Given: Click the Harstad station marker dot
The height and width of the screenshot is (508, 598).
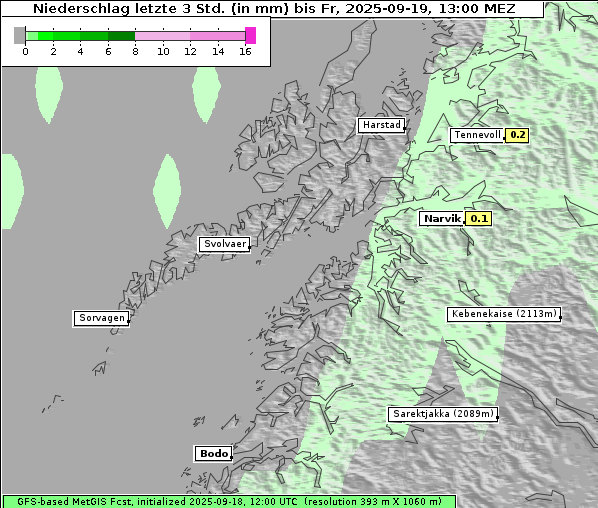Looking at the screenshot, I should tap(404, 129).
